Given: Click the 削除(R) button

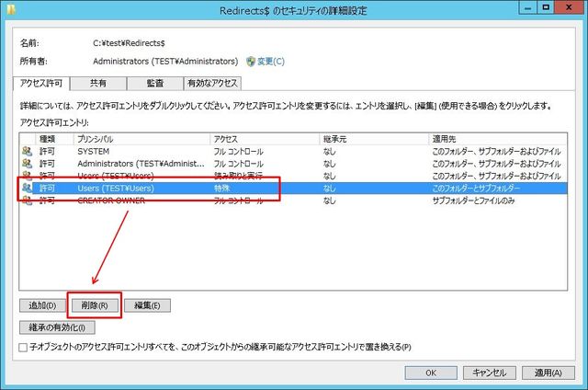Looking at the screenshot, I should [95, 305].
